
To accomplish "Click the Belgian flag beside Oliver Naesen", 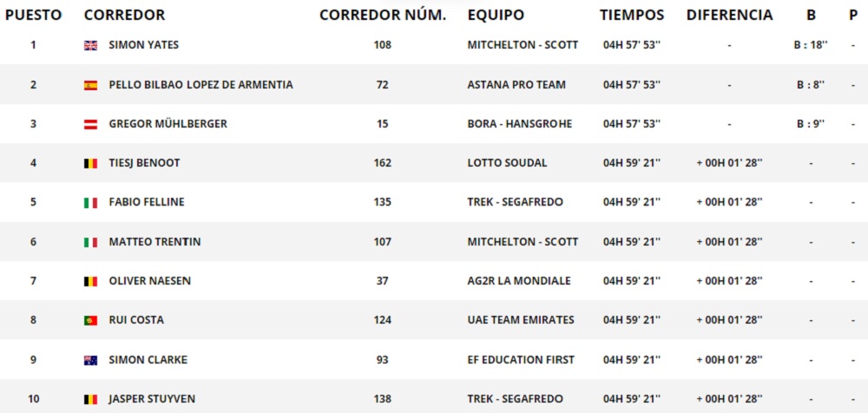I will pyautogui.click(x=90, y=281).
